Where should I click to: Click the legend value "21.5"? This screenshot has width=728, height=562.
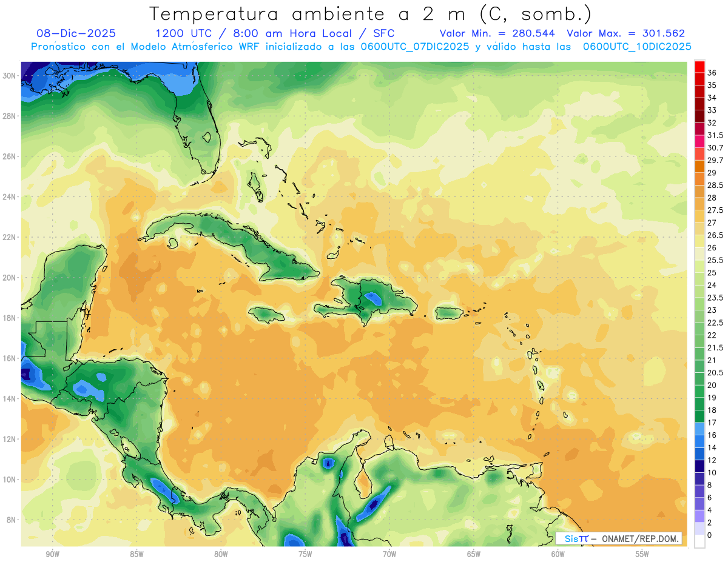coord(715,347)
